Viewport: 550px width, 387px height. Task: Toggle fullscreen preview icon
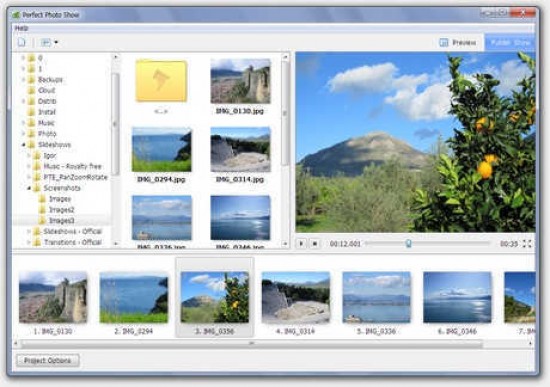coord(527,243)
